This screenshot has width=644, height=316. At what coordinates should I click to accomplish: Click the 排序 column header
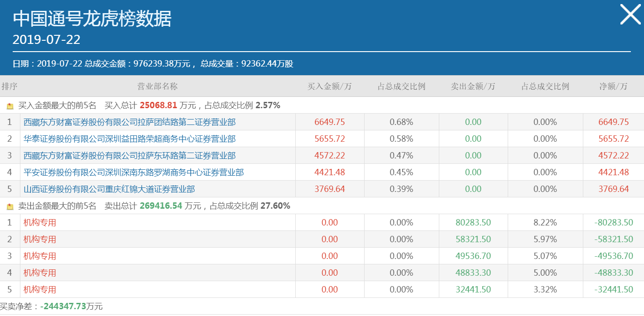(10, 86)
